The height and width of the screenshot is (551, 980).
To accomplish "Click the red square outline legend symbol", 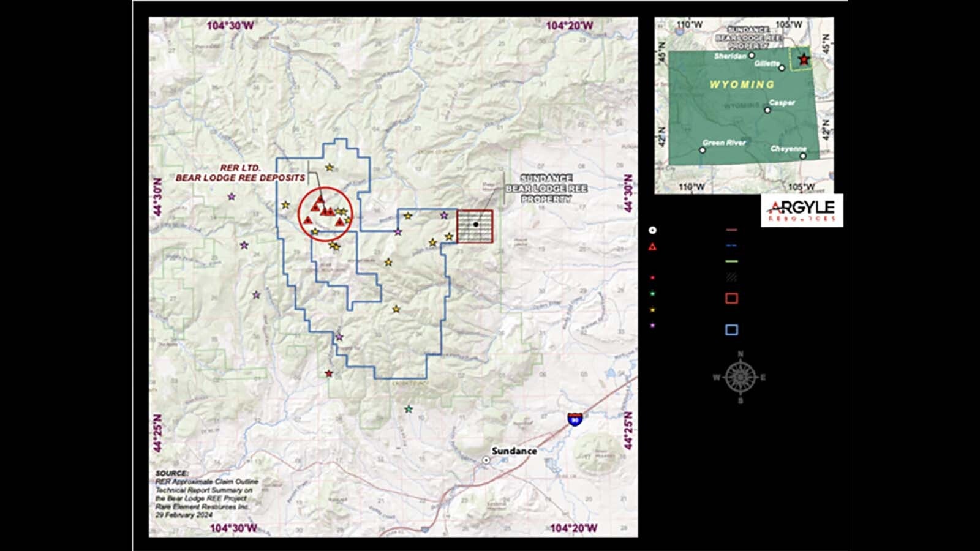I will 731,299.
